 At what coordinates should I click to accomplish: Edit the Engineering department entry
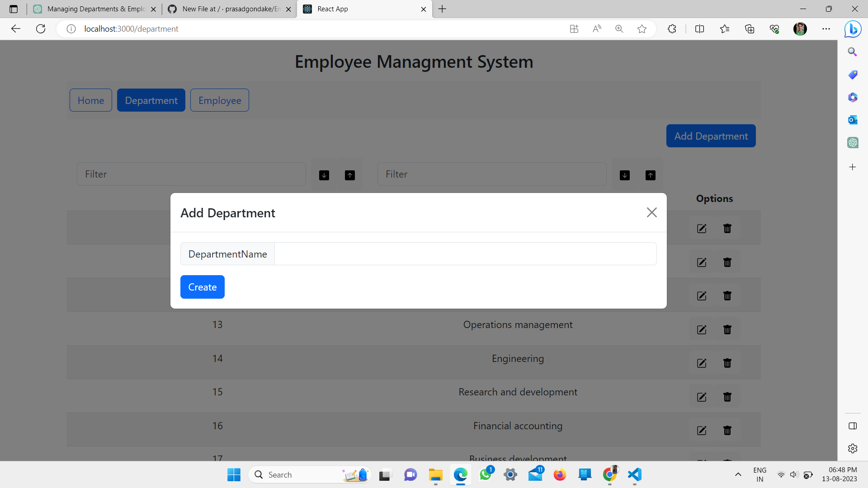pos(701,363)
